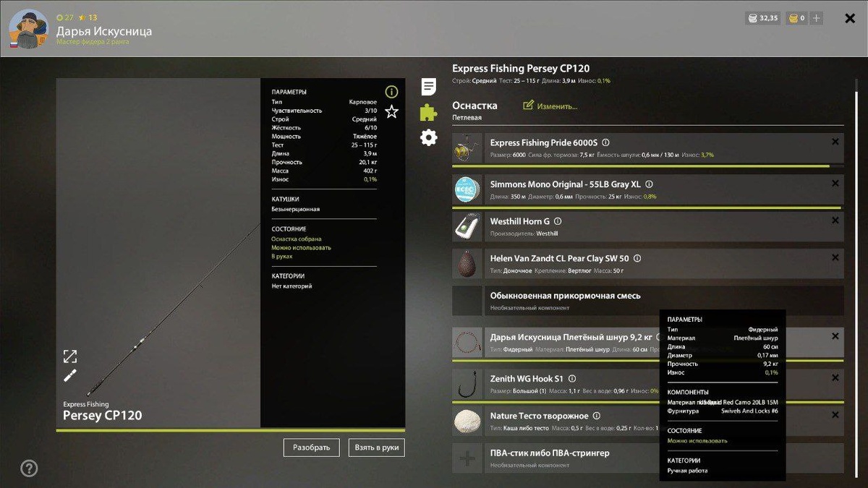The image size is (868, 488).
Task: Click the rod title Express Fishing Persey CP120
Action: (521, 69)
